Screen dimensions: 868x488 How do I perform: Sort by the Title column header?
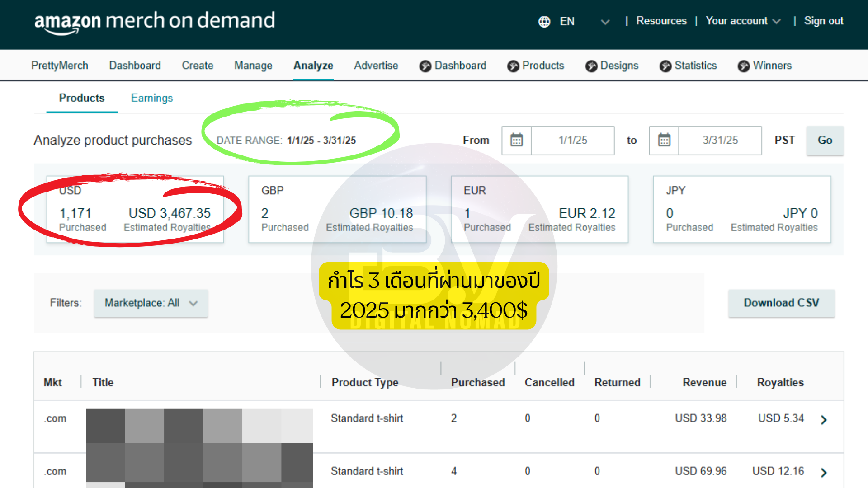coord(103,382)
